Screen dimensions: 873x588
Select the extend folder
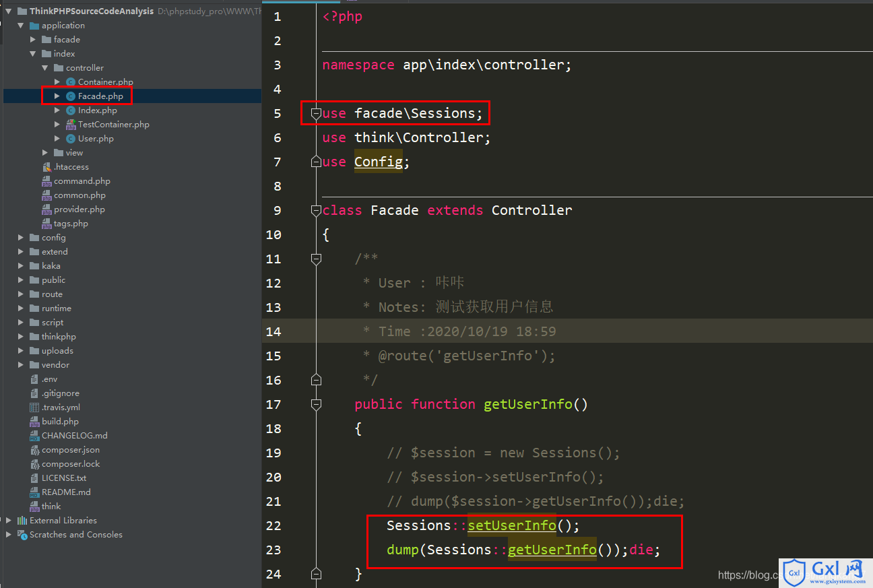pos(55,252)
